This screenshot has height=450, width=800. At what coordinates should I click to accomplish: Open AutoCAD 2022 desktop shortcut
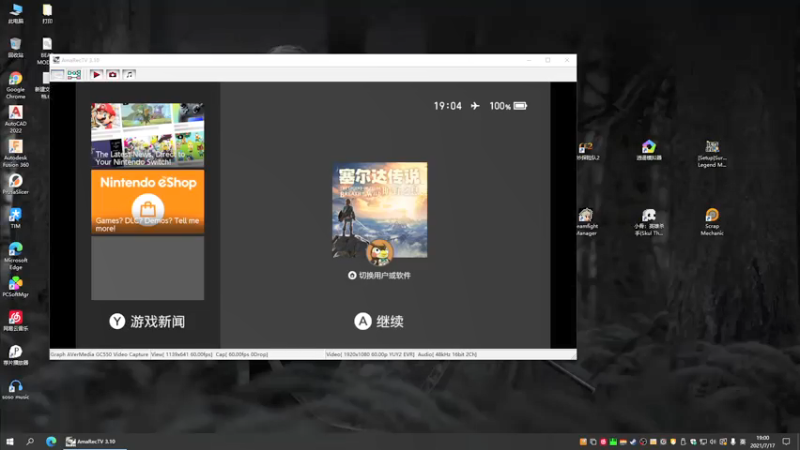[x=15, y=119]
